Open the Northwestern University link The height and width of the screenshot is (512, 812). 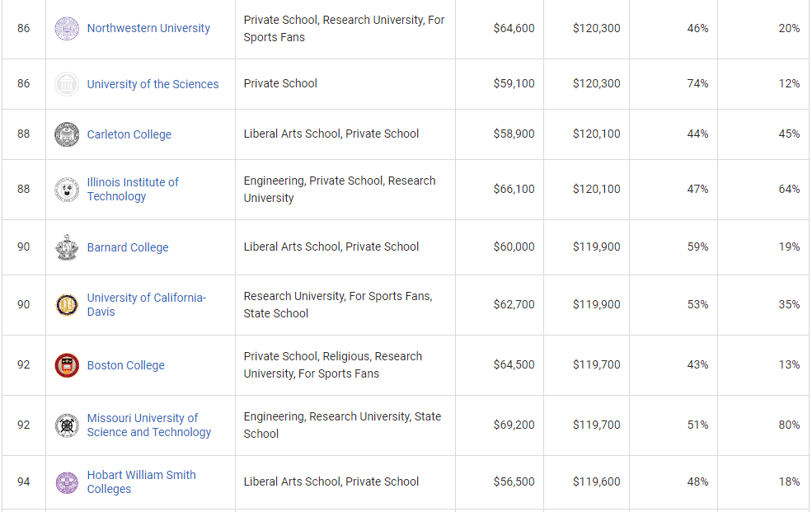[x=148, y=29]
